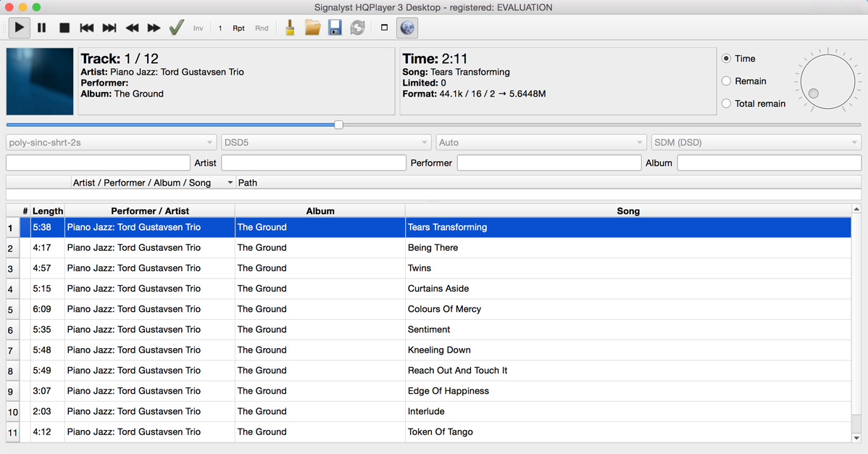Select the Remain time display option

pyautogui.click(x=727, y=81)
